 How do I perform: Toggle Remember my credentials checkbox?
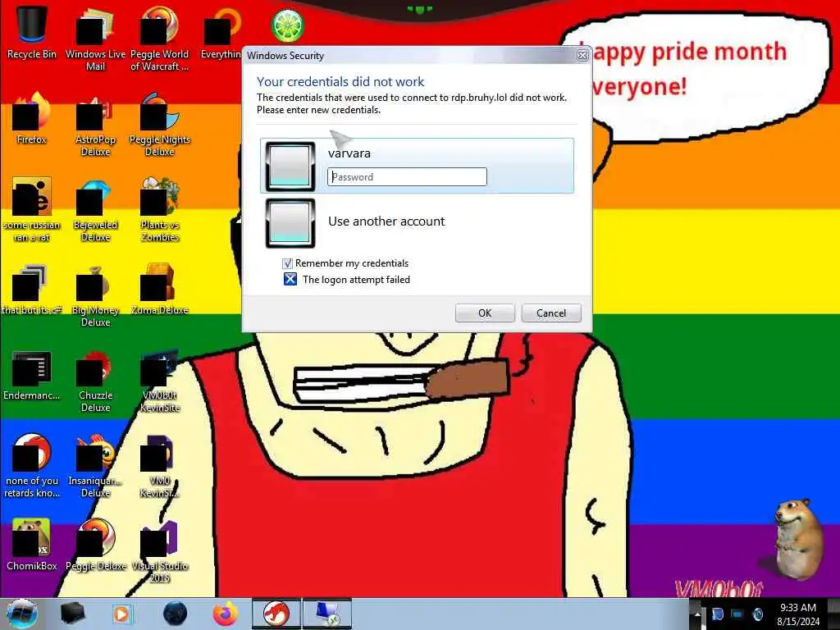tap(288, 263)
